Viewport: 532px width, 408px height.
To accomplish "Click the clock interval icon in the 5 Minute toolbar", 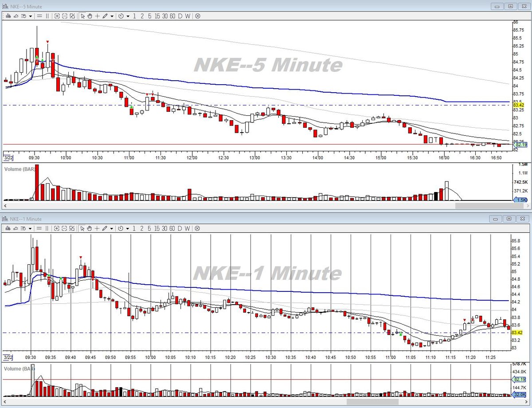I will (x=121, y=16).
